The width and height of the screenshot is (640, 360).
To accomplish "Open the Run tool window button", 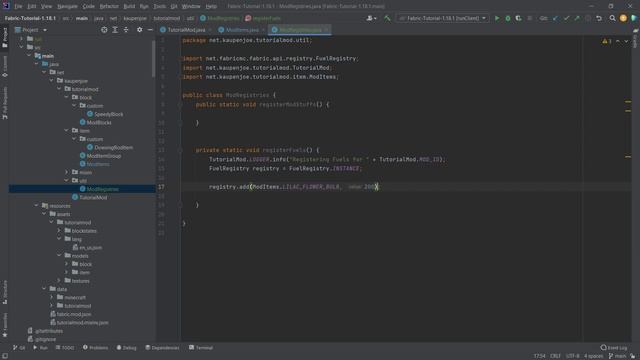I will (x=40, y=348).
